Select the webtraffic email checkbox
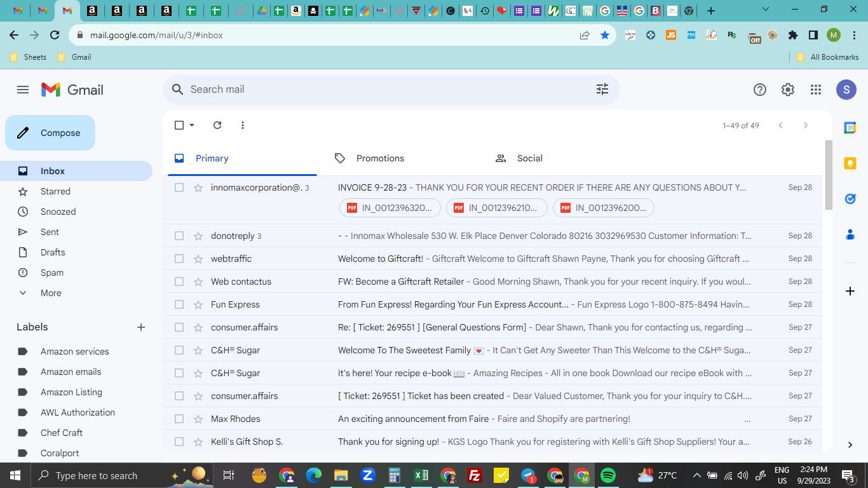The image size is (868, 488). coord(179,259)
